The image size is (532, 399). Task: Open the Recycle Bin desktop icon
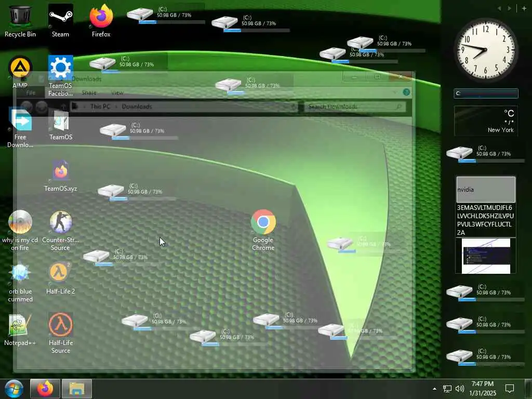pos(20,20)
